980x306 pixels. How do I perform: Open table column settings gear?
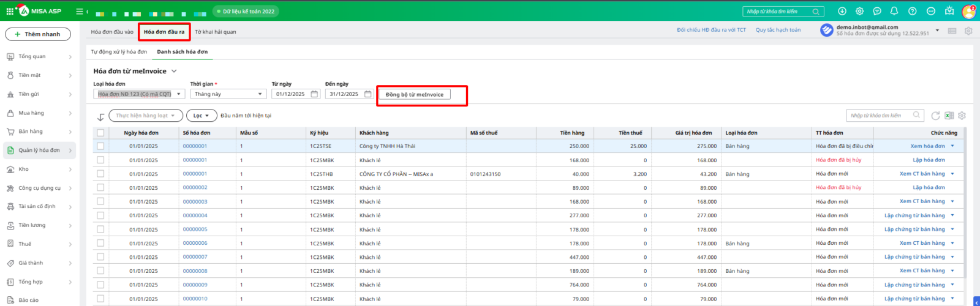962,116
